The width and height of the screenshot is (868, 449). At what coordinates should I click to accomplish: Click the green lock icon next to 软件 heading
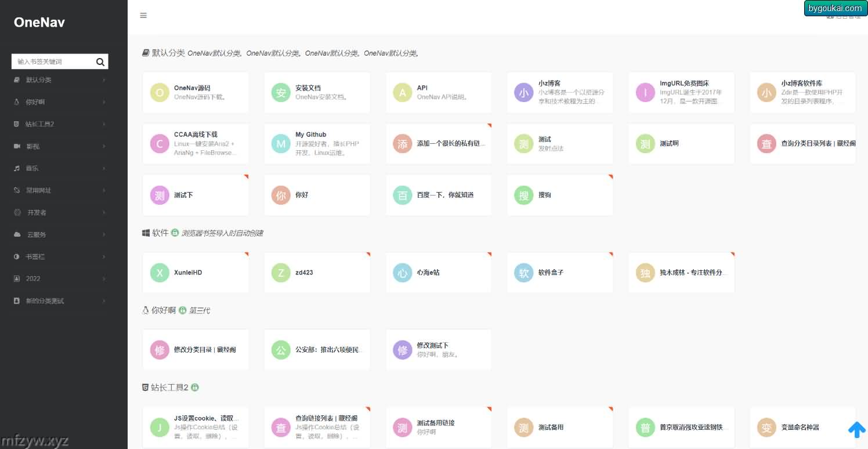[x=175, y=233]
